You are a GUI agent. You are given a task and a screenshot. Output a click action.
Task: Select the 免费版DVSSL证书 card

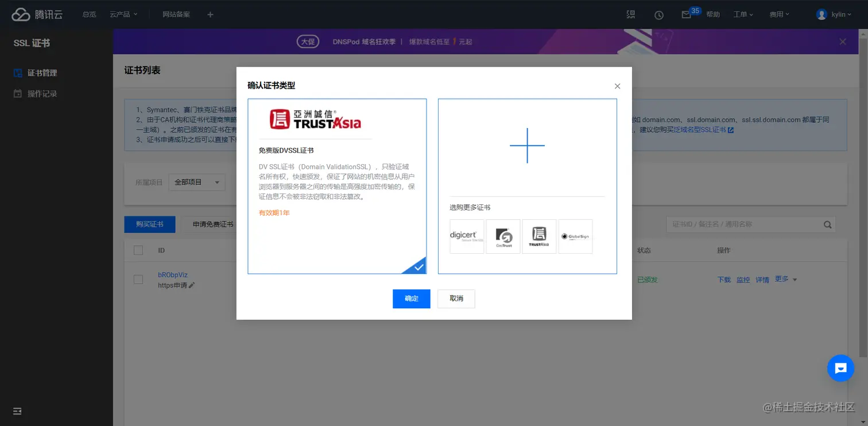coord(337,186)
